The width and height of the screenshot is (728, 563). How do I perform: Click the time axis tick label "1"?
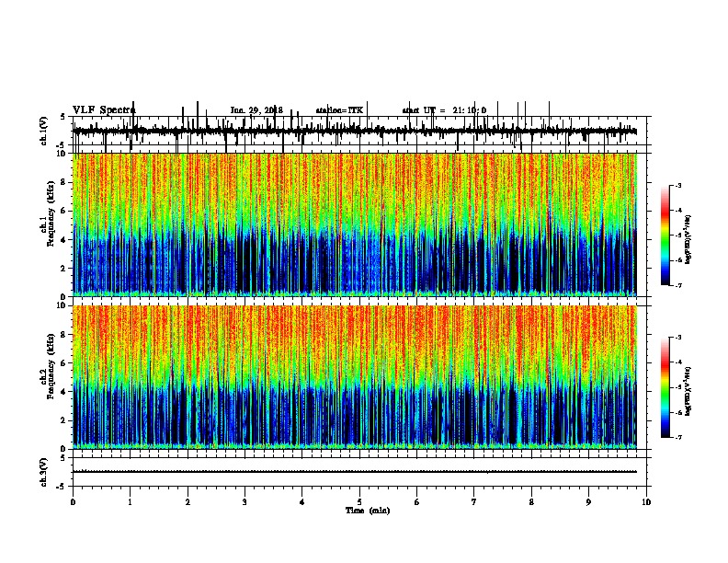click(130, 502)
